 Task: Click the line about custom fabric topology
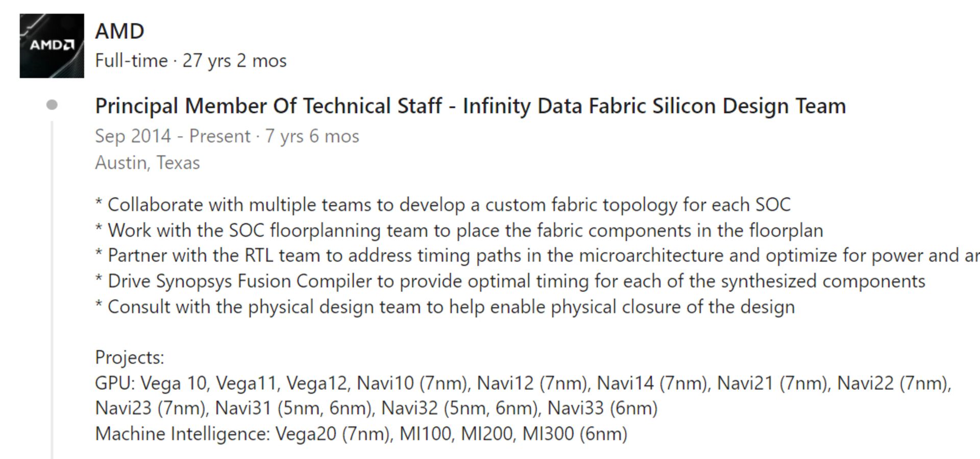click(443, 205)
